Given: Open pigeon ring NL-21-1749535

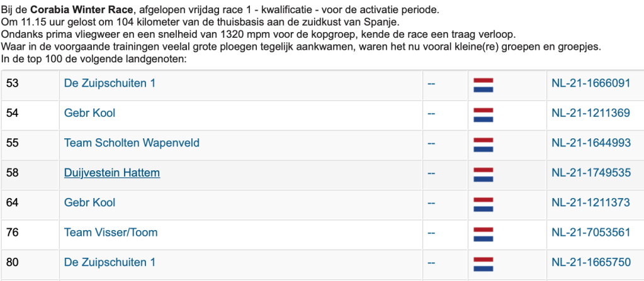Looking at the screenshot, I should point(590,173).
